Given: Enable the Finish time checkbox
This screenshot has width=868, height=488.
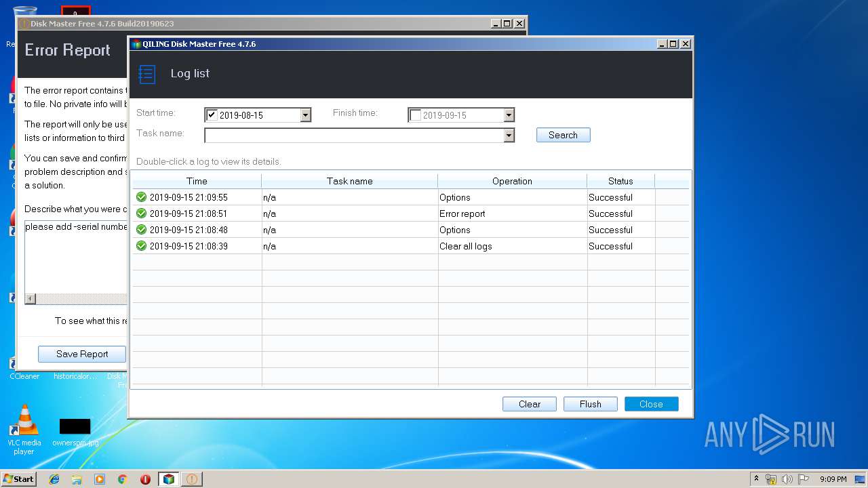Looking at the screenshot, I should (415, 115).
